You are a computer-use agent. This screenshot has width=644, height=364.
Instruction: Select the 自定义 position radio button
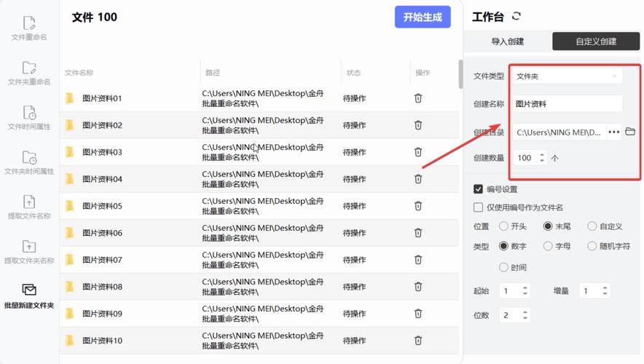[592, 226]
